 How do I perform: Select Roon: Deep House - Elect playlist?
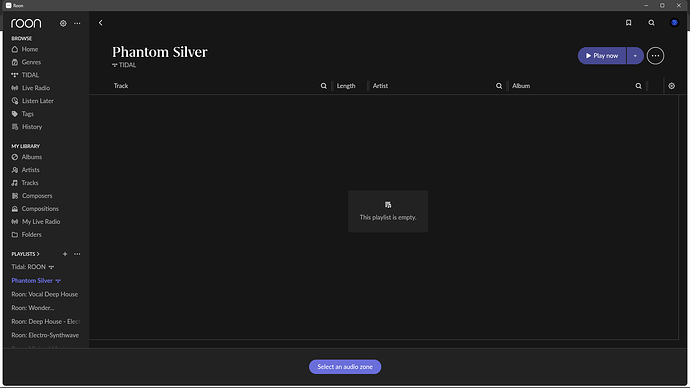coord(46,321)
